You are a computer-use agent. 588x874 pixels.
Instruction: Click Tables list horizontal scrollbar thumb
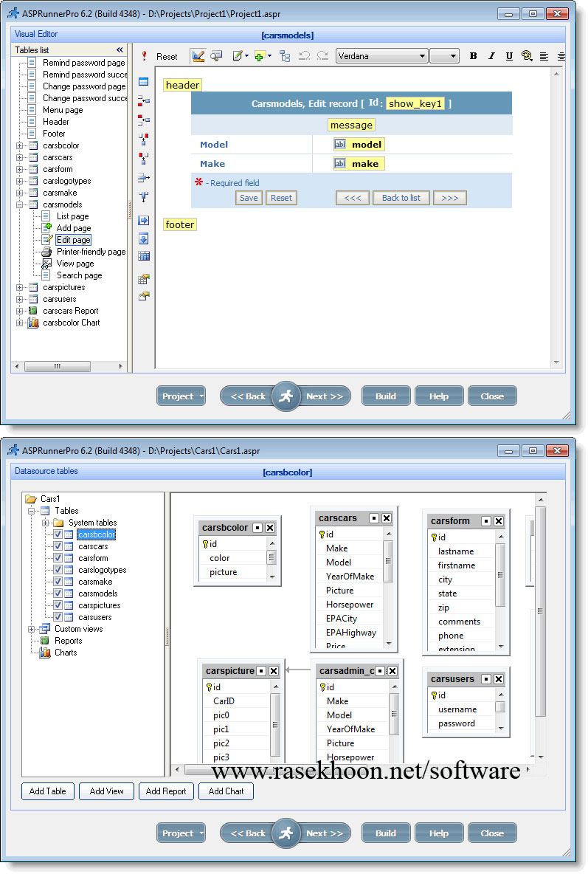coord(58,366)
